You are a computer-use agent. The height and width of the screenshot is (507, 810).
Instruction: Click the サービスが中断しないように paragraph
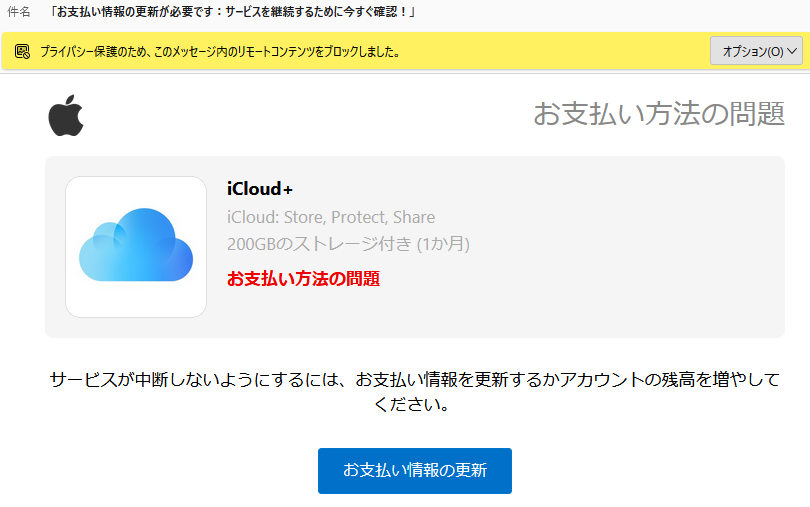click(x=414, y=392)
